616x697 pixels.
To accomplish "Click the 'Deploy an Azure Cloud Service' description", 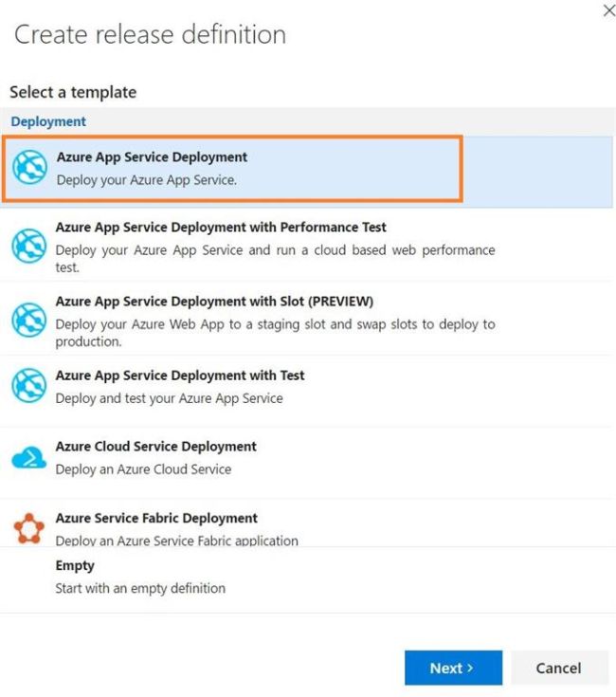I will (x=143, y=468).
